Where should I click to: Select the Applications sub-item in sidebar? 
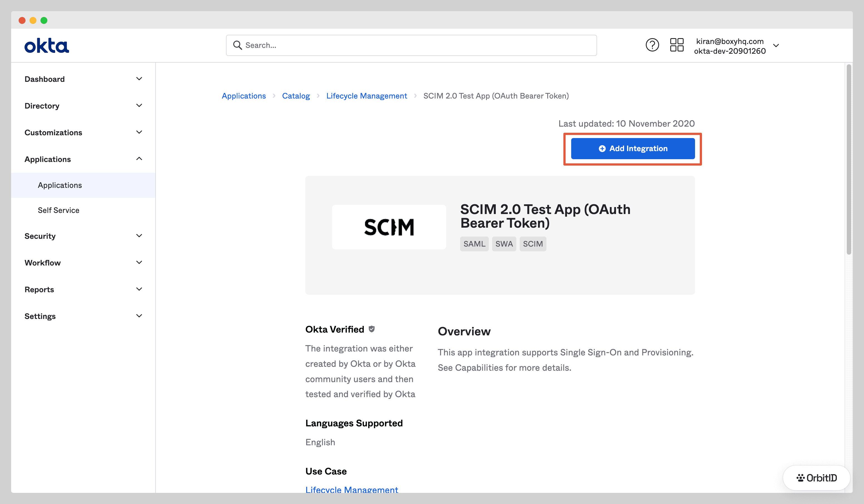pos(83,185)
